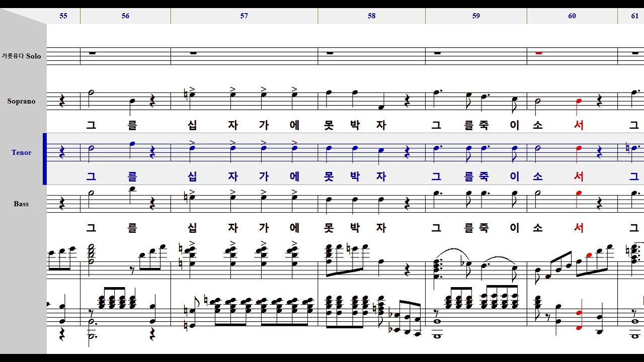
Task: Jump to measure 60 in the ruler
Action: click(572, 16)
